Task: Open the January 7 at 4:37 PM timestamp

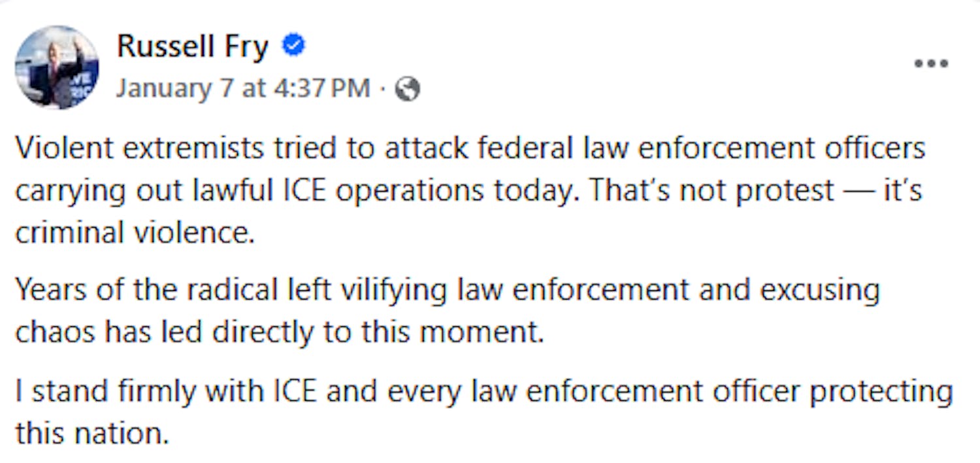Action: click(242, 88)
